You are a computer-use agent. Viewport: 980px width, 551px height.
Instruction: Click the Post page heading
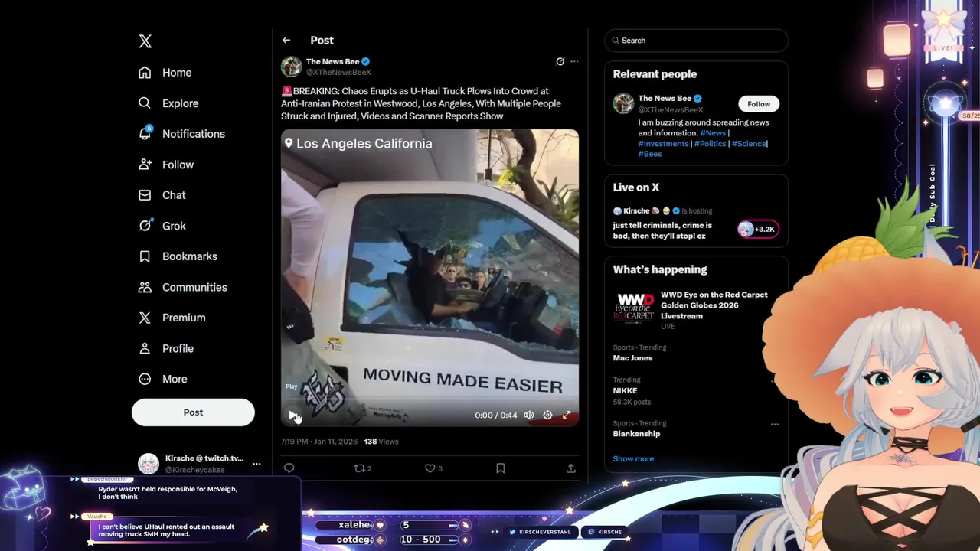322,40
